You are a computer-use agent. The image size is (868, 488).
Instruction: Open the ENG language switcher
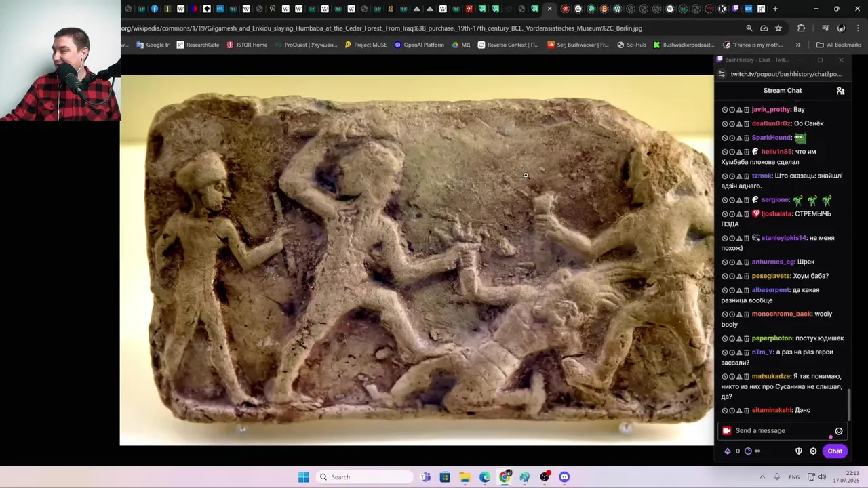(794, 477)
